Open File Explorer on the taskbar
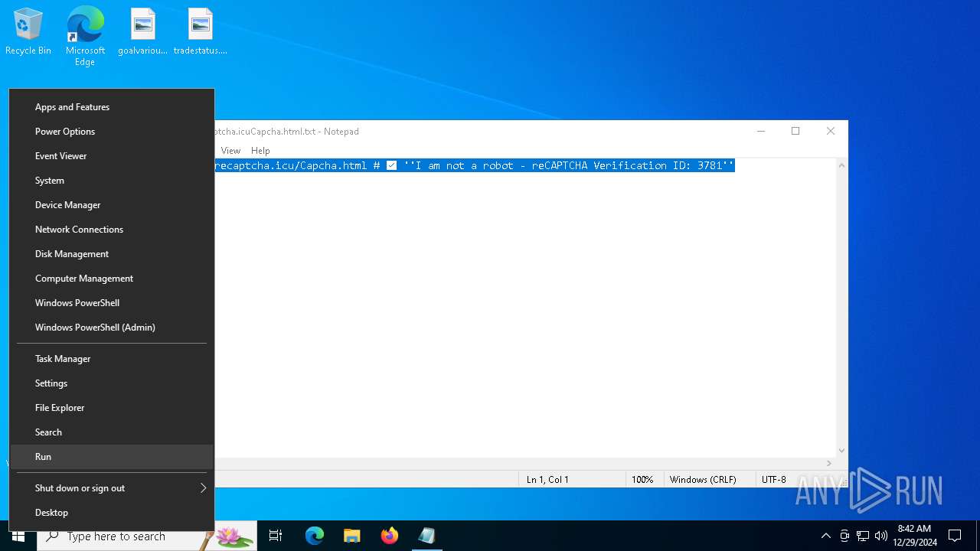The image size is (980, 551). click(352, 536)
